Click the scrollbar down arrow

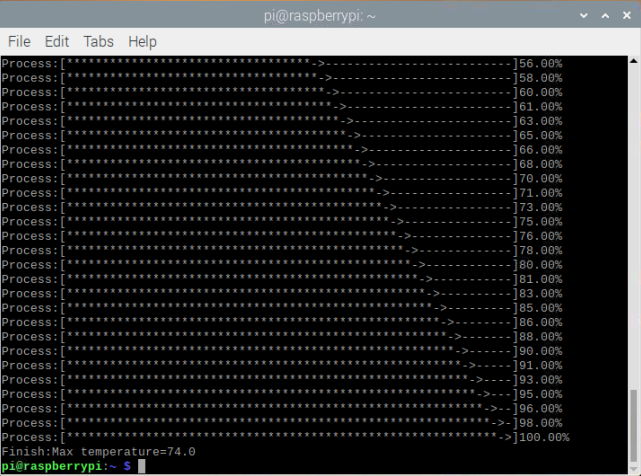click(634, 469)
